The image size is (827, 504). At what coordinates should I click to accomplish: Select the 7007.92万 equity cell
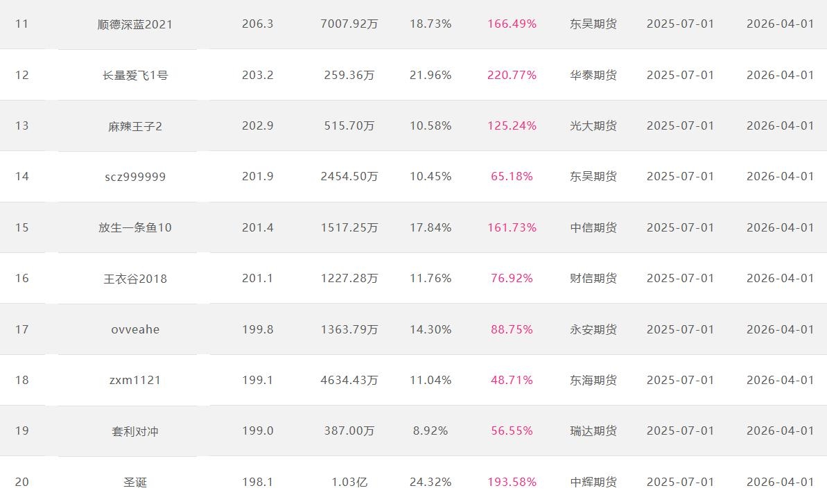point(349,24)
